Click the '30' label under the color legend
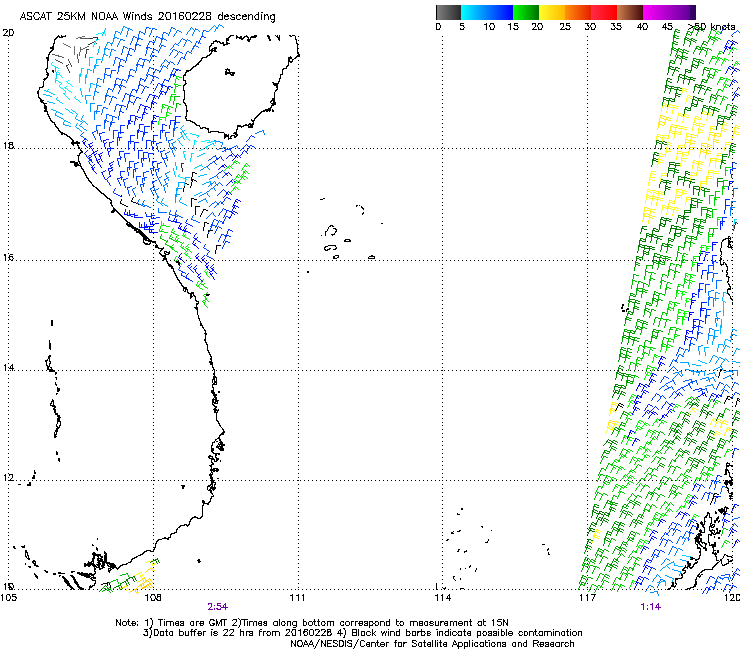 pyautogui.click(x=590, y=27)
